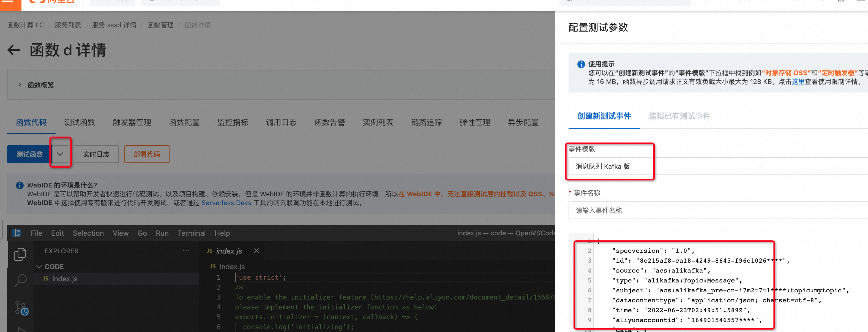The height and width of the screenshot is (332, 868).
Task: Open the 触发器管理 tab
Action: click(x=132, y=122)
